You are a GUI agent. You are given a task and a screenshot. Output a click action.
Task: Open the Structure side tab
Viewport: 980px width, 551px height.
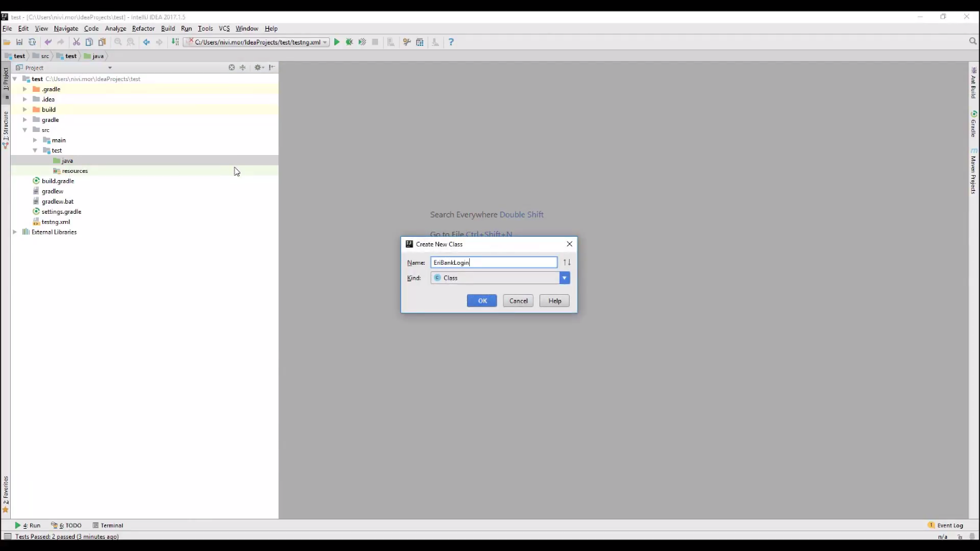click(6, 129)
